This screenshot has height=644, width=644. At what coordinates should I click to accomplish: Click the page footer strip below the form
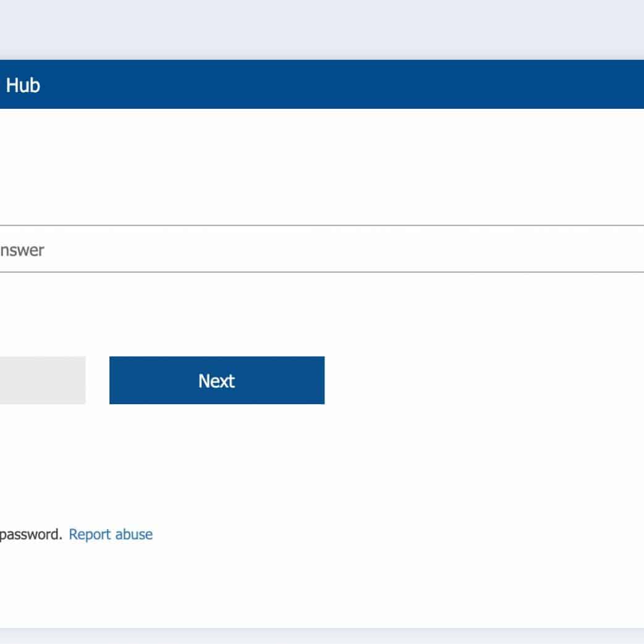pyautogui.click(x=321, y=636)
